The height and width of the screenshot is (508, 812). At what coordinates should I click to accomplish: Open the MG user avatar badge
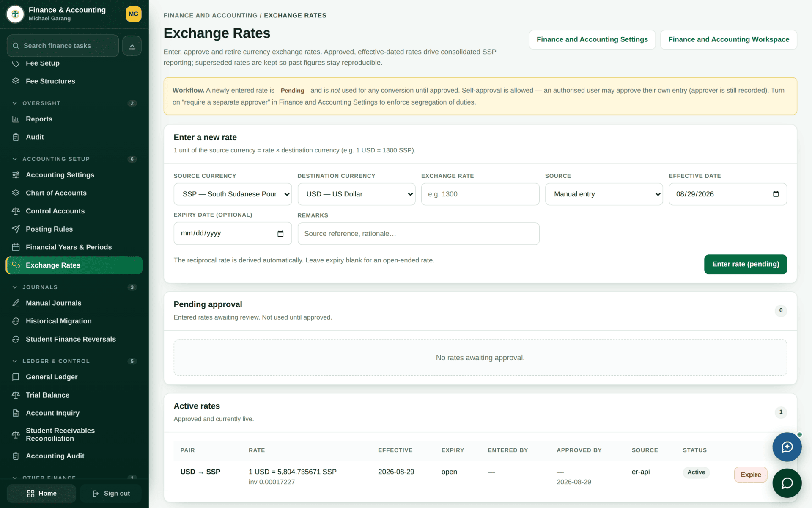coord(134,14)
